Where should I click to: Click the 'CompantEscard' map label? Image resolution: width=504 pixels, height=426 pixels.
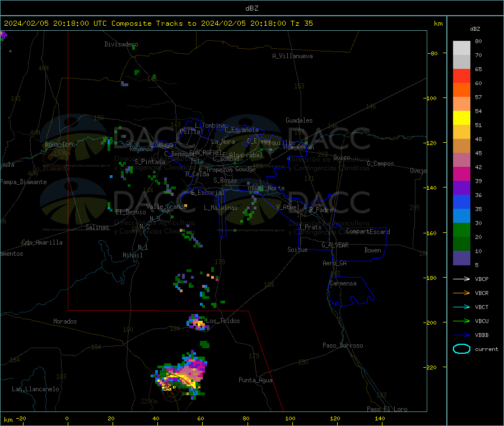(x=368, y=231)
